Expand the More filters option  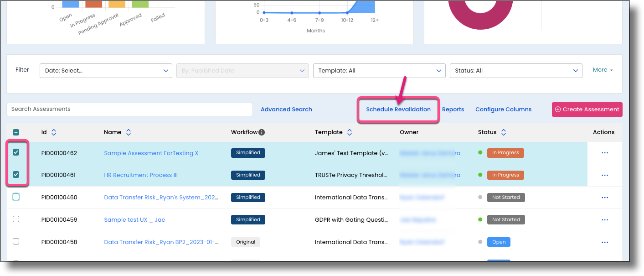[x=603, y=70]
